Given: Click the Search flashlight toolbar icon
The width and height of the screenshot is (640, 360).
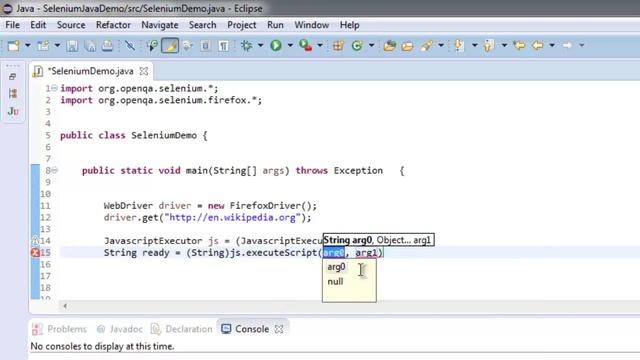Looking at the screenshot, I should click(427, 45).
